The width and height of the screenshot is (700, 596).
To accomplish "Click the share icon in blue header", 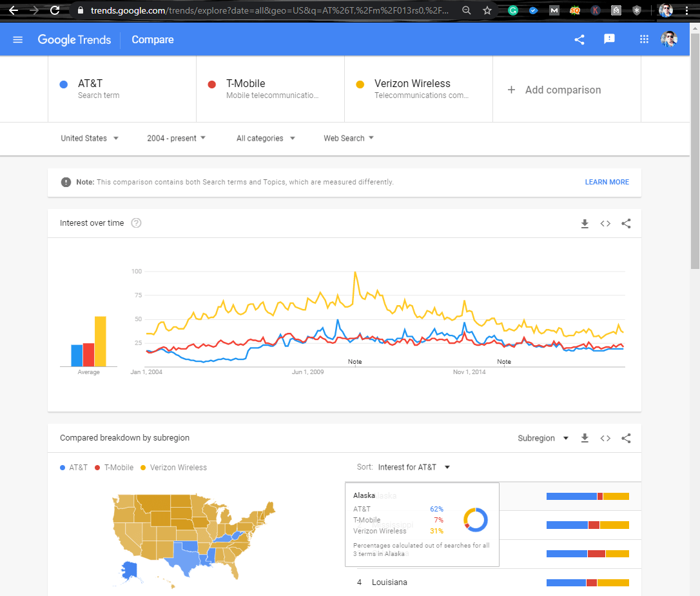I will pos(579,40).
